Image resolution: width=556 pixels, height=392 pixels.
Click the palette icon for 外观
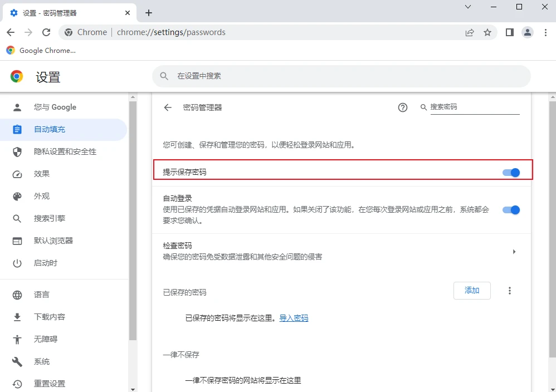point(17,197)
